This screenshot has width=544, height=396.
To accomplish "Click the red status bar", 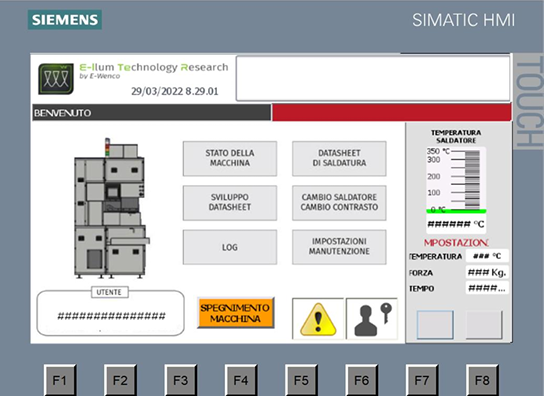I will [x=392, y=112].
